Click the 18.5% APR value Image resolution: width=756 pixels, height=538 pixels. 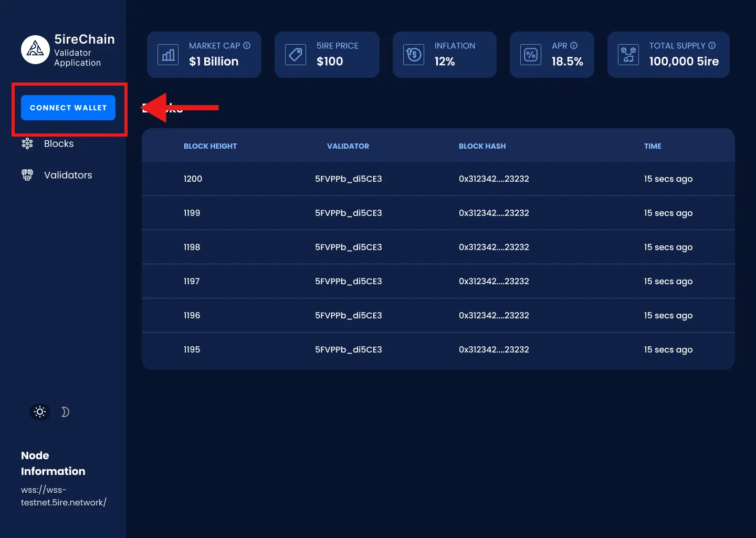pos(568,61)
